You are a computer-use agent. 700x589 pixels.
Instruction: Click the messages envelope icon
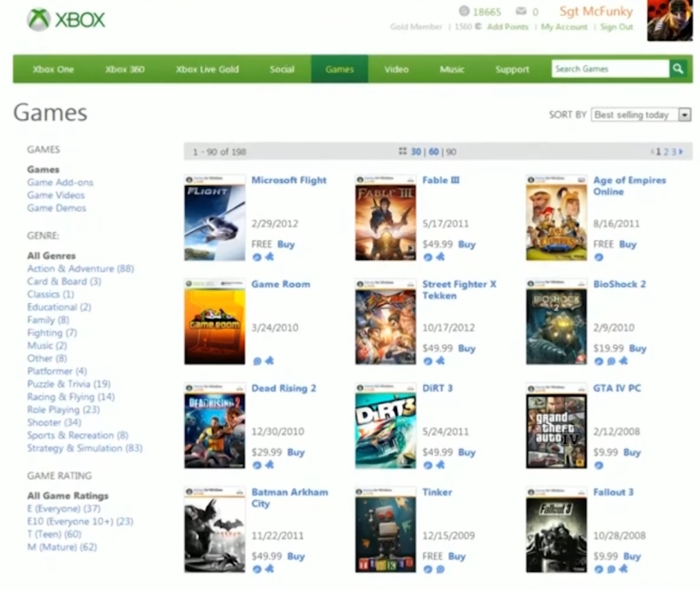tap(521, 11)
